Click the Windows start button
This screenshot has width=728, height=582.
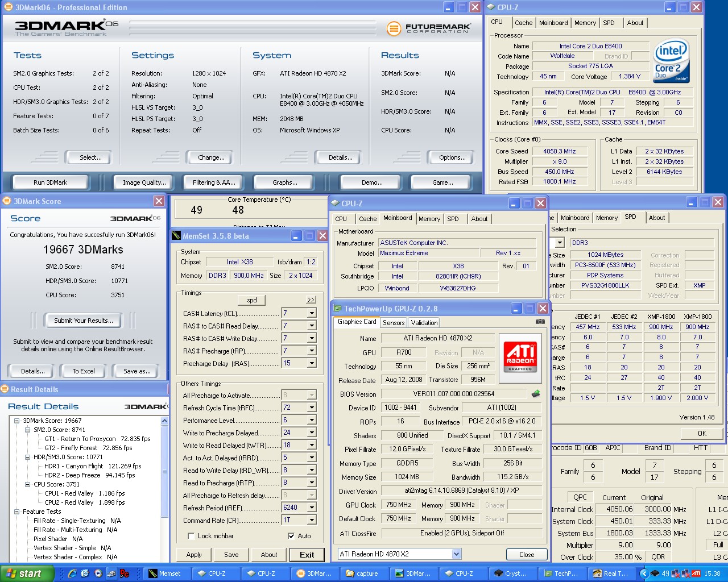click(27, 573)
